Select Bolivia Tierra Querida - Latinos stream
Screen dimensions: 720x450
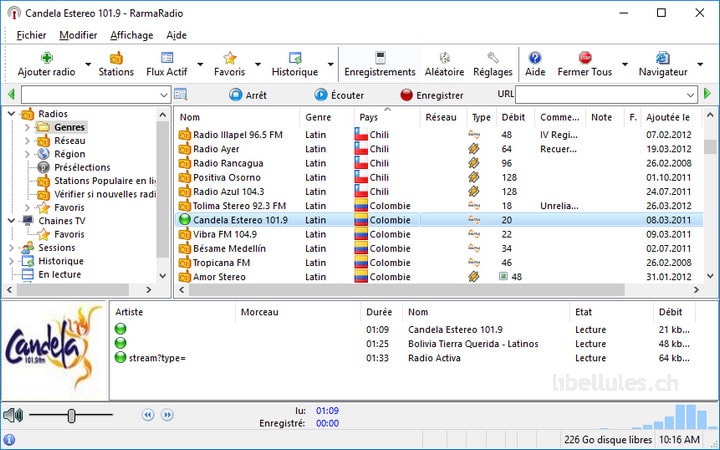473,343
